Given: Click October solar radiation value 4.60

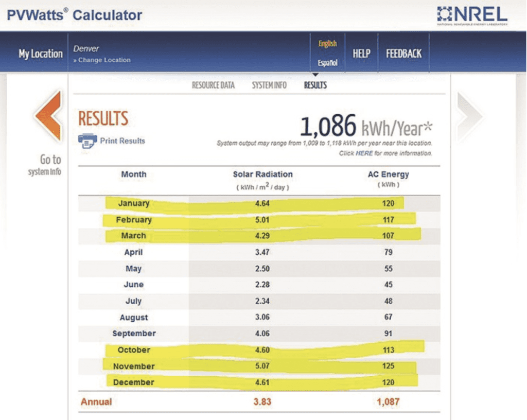Looking at the screenshot, I should pyautogui.click(x=262, y=350).
